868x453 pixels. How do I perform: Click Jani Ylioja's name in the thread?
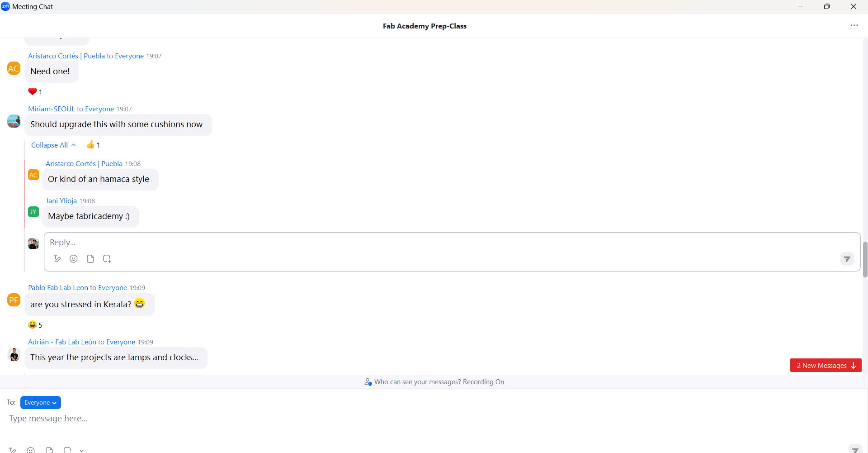click(61, 201)
